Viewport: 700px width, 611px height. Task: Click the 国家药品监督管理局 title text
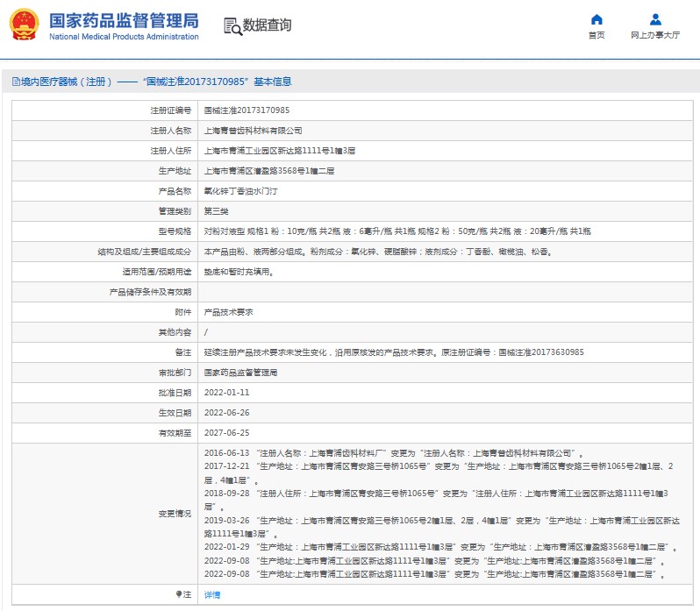click(x=124, y=21)
